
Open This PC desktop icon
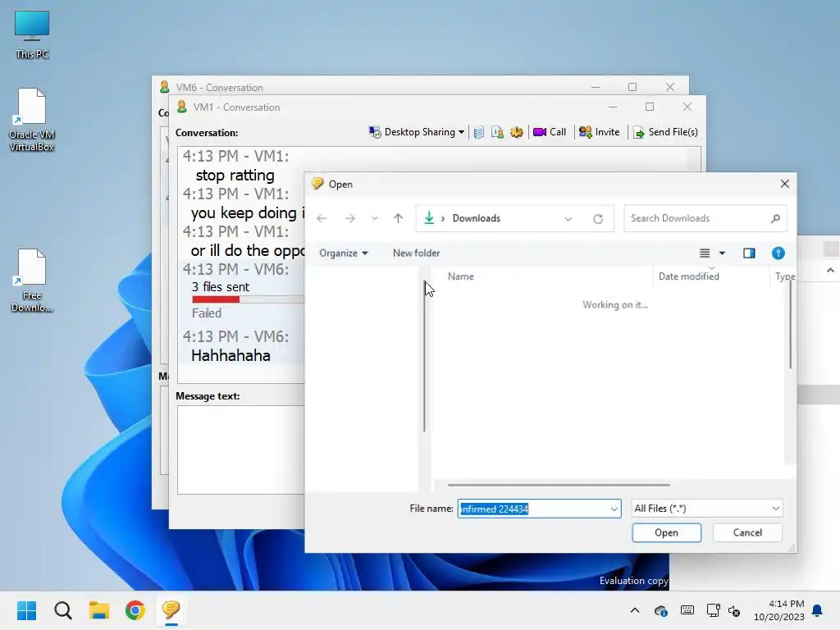[32, 34]
